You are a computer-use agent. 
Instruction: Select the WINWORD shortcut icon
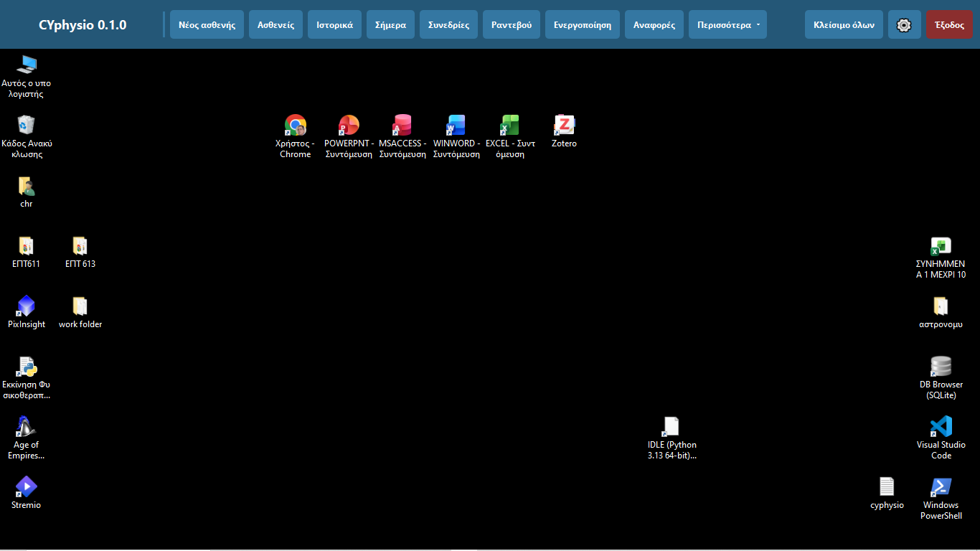click(x=456, y=126)
